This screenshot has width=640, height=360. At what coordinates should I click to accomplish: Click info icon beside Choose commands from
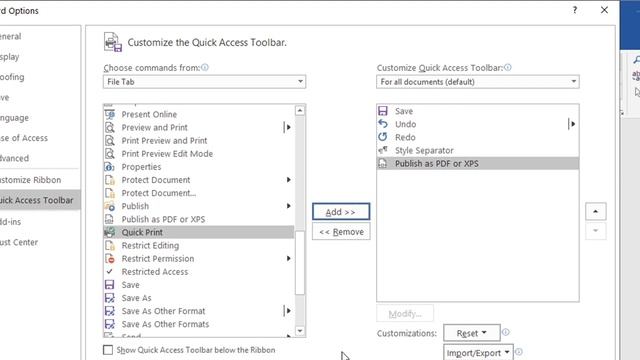(x=205, y=67)
